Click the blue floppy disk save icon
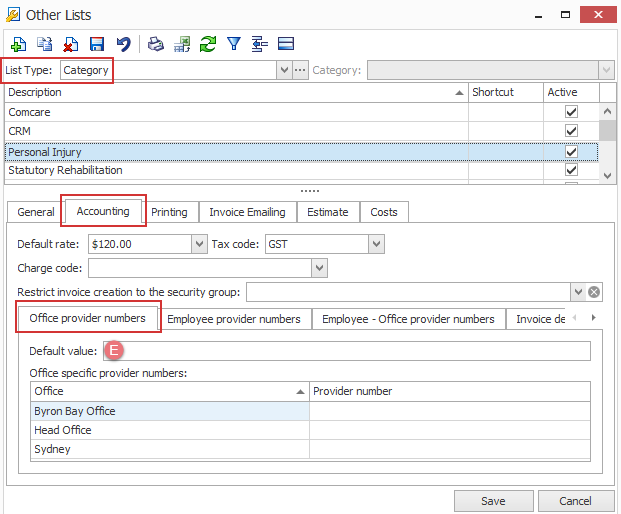 (97, 44)
